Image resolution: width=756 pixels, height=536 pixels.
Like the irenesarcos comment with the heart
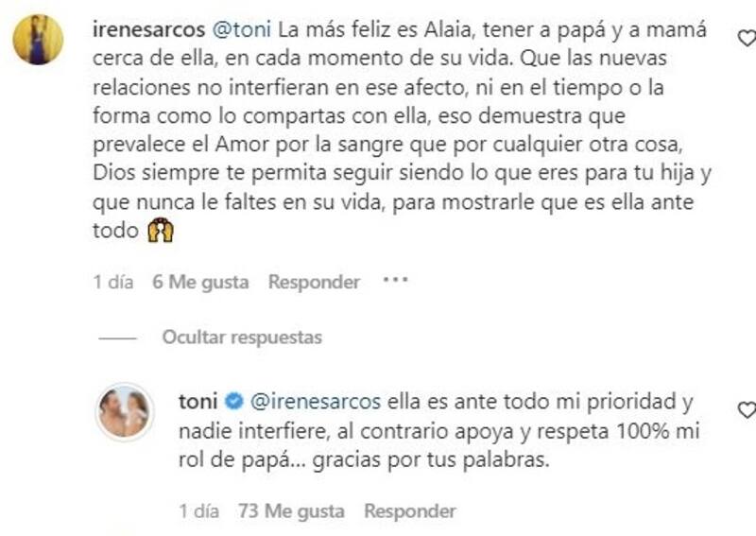(x=747, y=39)
